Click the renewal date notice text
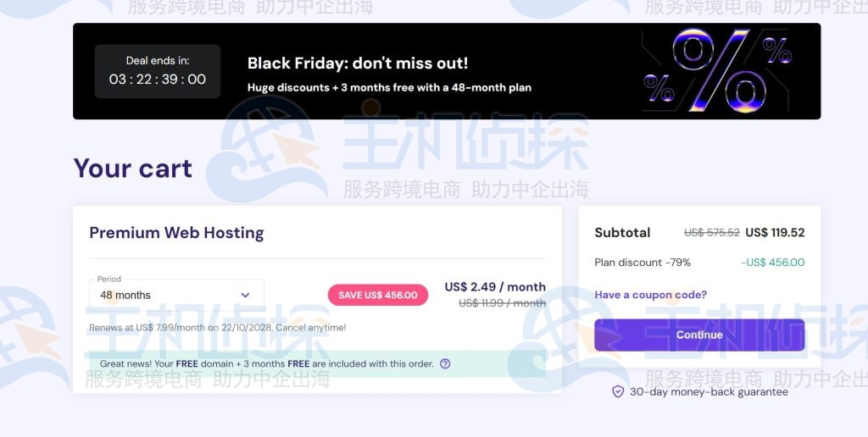The image size is (868, 437). [217, 328]
